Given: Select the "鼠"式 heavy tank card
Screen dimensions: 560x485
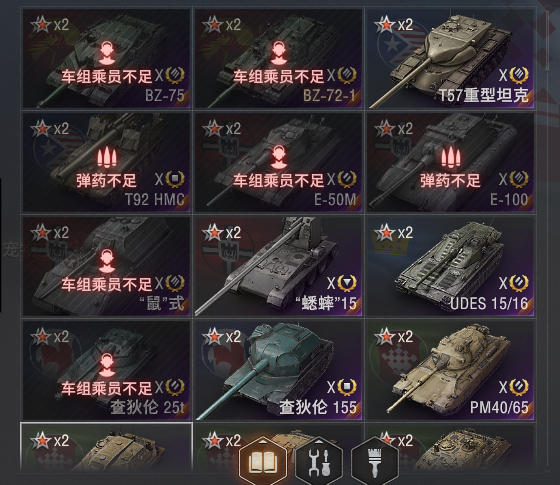Looking at the screenshot, I should point(106,266).
